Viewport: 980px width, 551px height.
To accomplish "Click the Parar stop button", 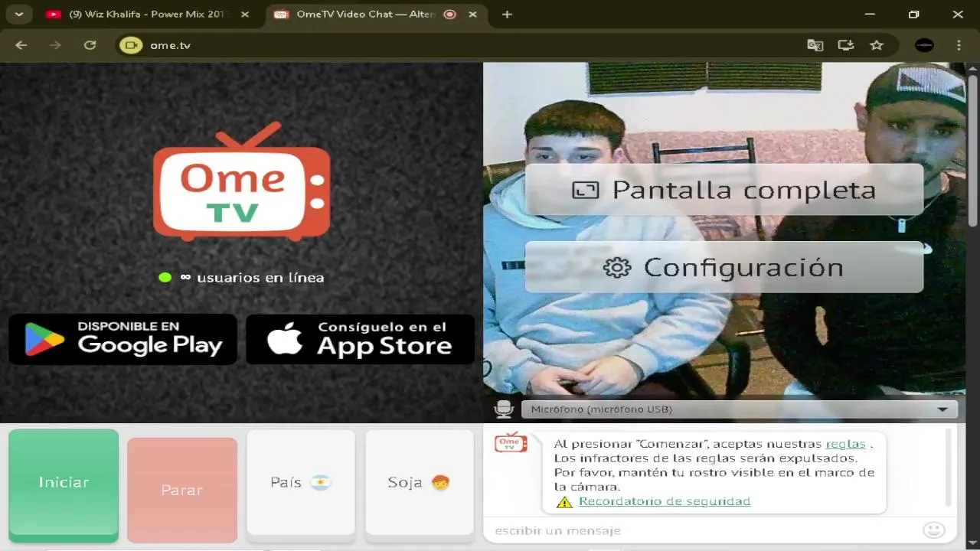I will coord(182,490).
